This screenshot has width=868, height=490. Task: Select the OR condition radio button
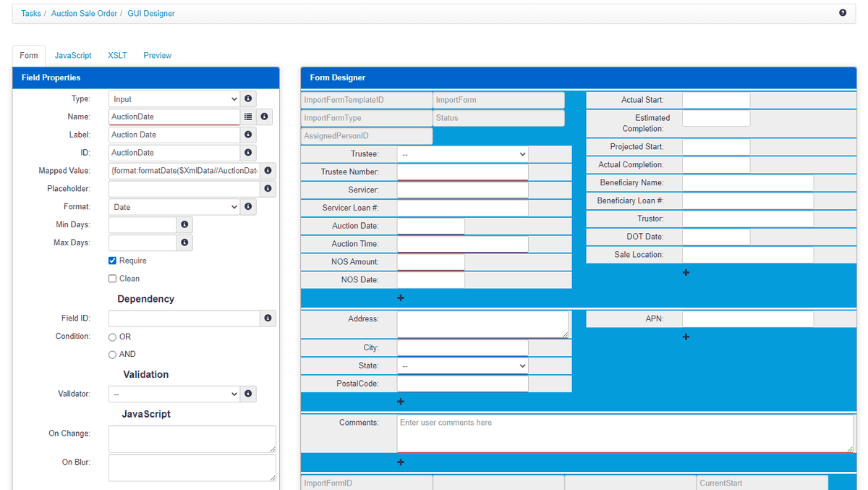click(113, 337)
